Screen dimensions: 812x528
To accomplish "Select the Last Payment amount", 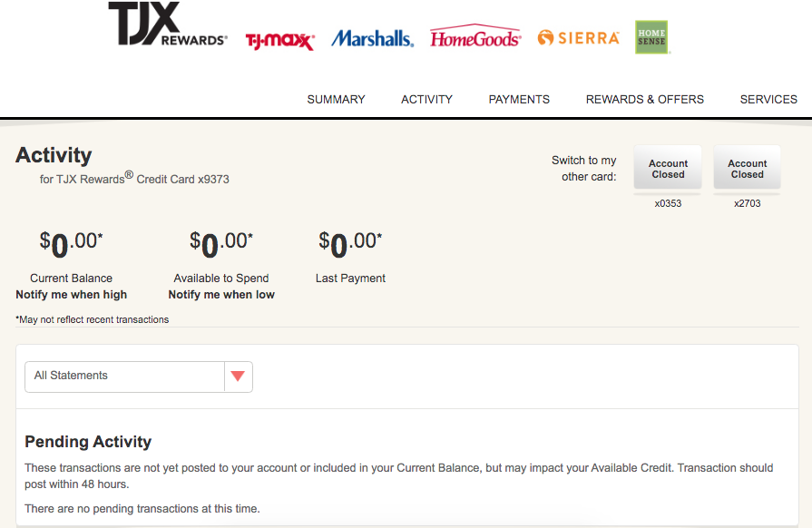I will (350, 244).
